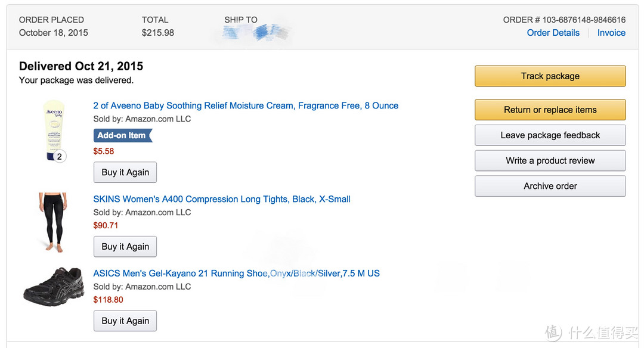
Task: Click the order number 103-6876148-9846616 text
Action: pos(584,20)
